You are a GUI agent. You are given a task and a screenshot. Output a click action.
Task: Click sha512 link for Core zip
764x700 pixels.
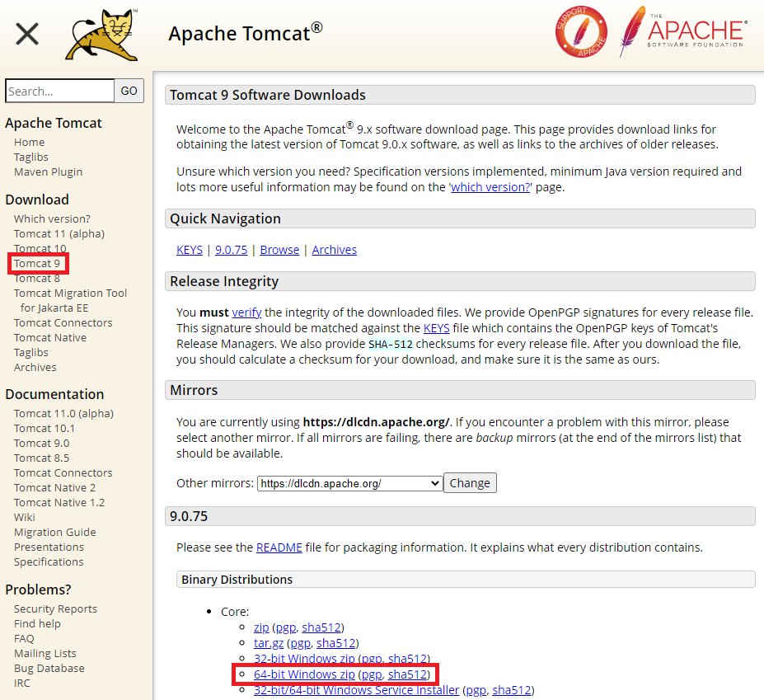[x=321, y=627]
